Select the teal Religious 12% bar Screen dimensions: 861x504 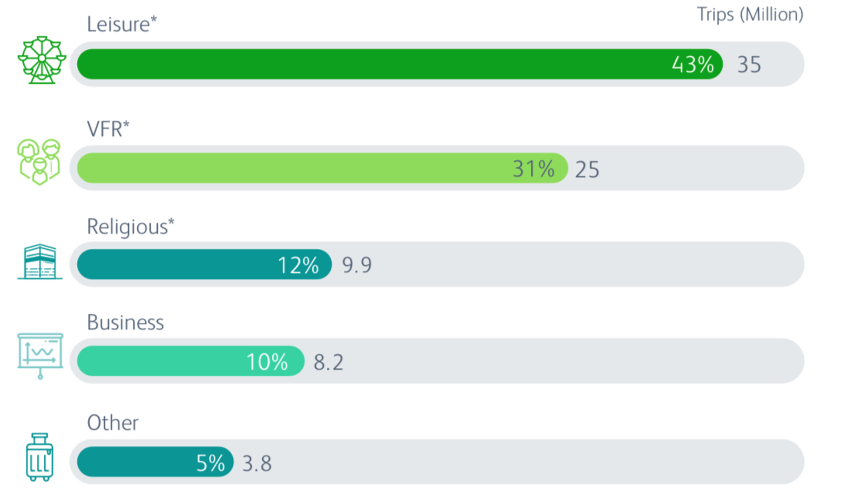click(x=204, y=265)
